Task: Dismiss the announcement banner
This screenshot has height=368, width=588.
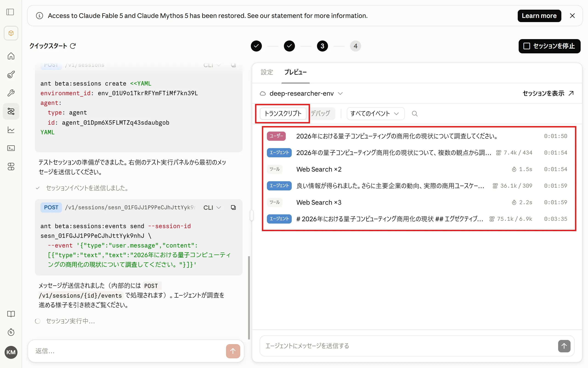Action: (x=572, y=16)
